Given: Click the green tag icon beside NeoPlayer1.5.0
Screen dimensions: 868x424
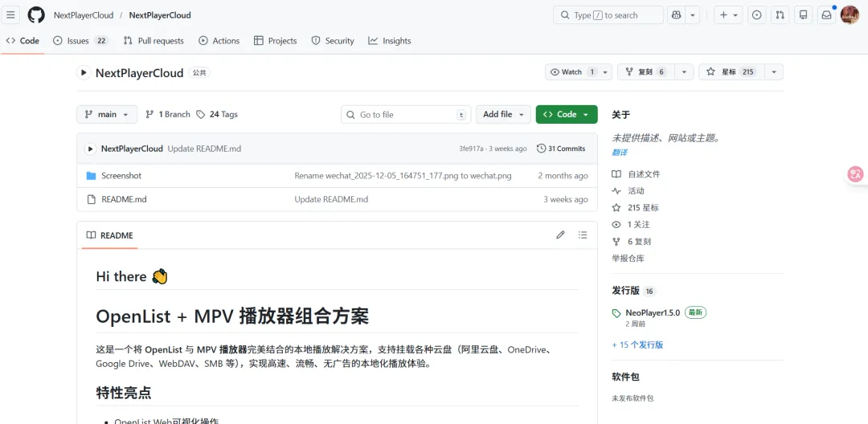Looking at the screenshot, I should coord(616,313).
